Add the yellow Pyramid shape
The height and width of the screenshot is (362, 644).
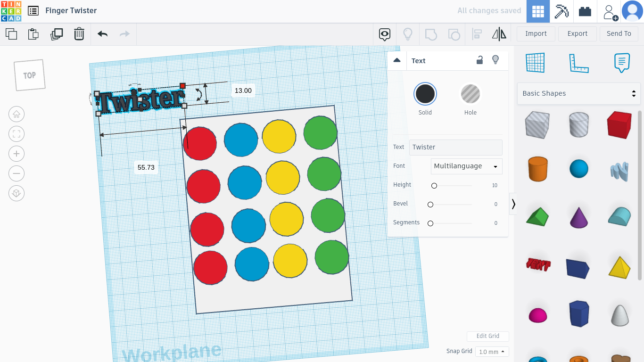point(619,267)
